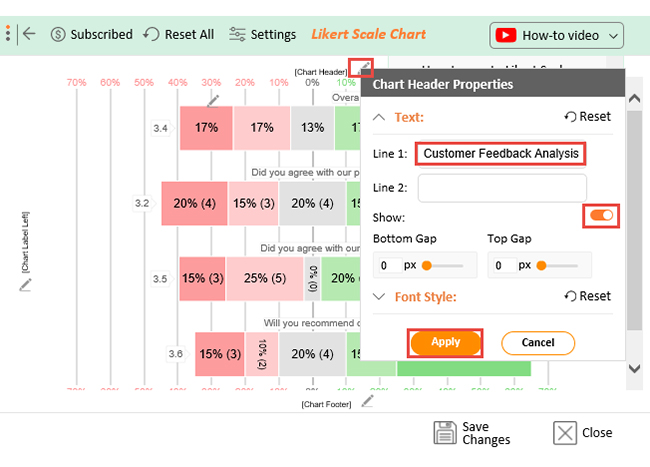Screen dimensions: 650x467
Task: Click the Cancel button
Action: 538,343
